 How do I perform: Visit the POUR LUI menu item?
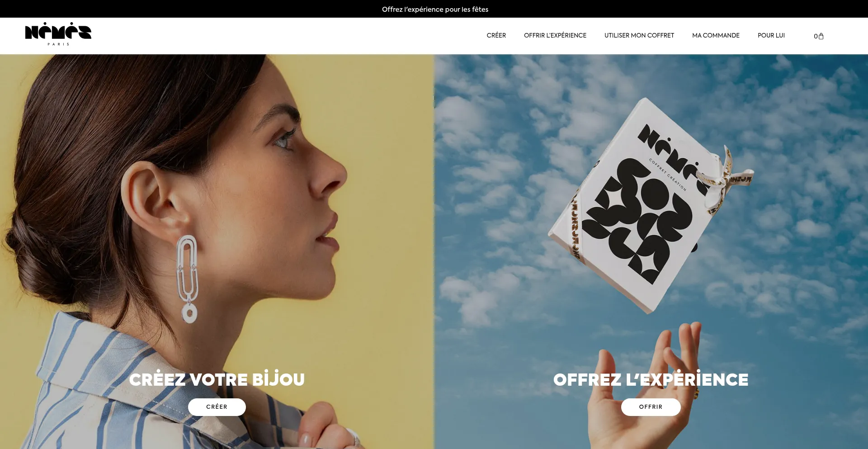pyautogui.click(x=771, y=35)
